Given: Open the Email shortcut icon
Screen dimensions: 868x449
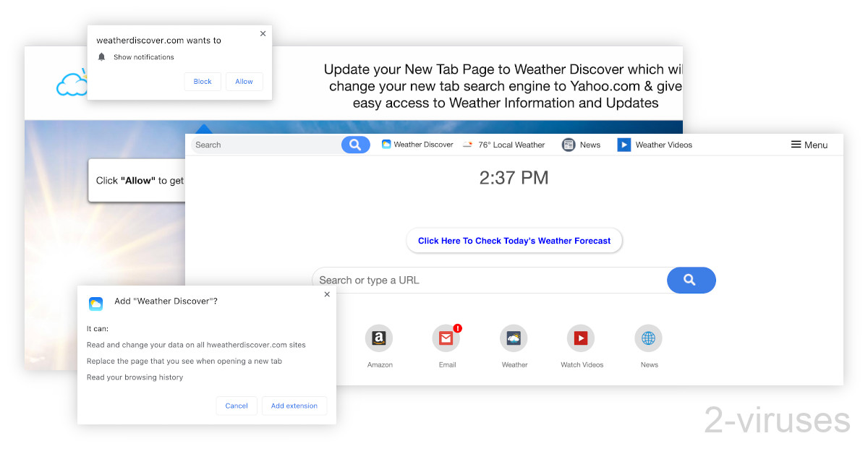Looking at the screenshot, I should pyautogui.click(x=446, y=338).
